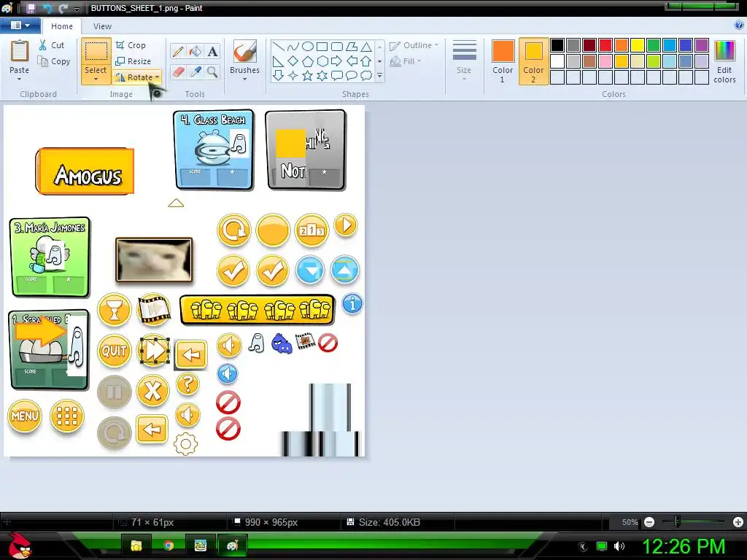Click the Crop button

point(131,45)
